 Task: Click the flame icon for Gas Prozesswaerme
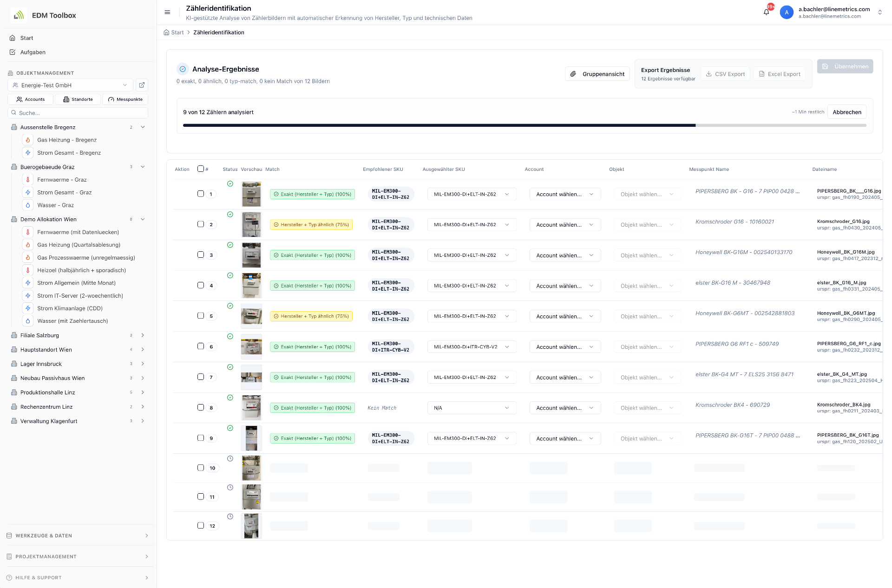point(28,257)
